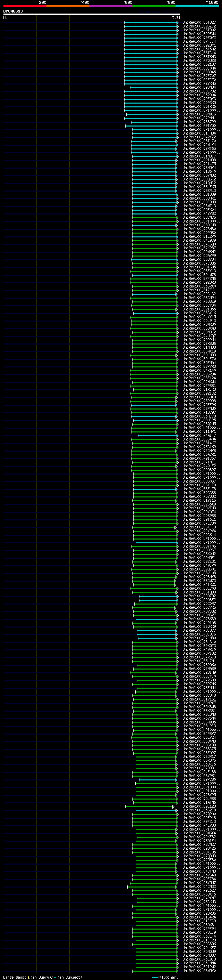Click the green alignment bar for UniRef100_C4CN32
Viewport: 222px width, 980px height.
pyautogui.click(x=152, y=886)
